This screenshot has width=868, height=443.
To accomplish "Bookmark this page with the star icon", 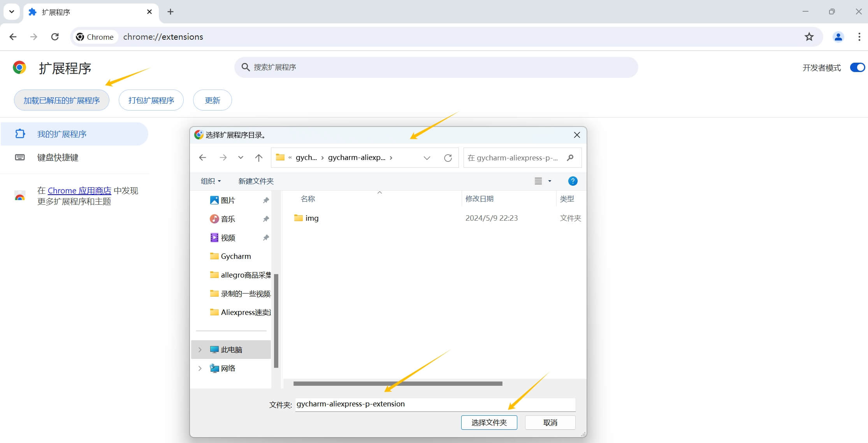I will coord(809,37).
